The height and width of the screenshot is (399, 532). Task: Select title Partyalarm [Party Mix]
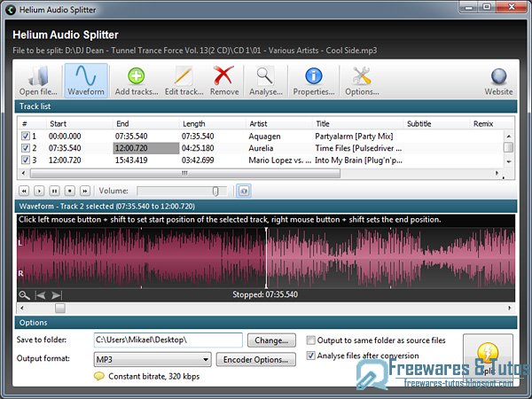click(354, 137)
